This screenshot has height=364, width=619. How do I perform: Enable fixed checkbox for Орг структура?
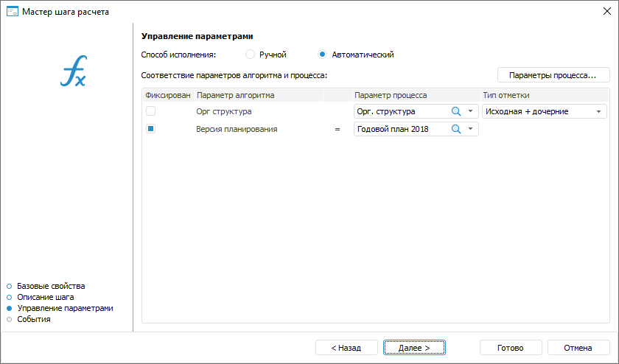coord(150,111)
